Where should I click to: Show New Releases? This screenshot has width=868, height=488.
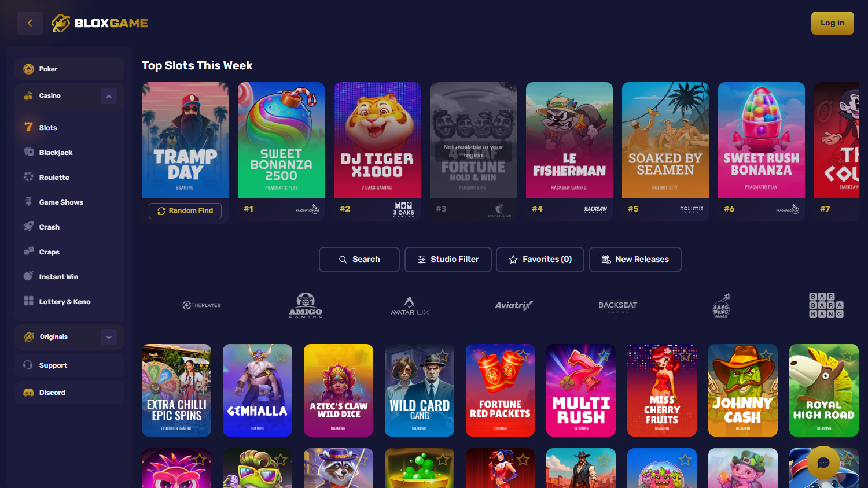click(x=635, y=260)
